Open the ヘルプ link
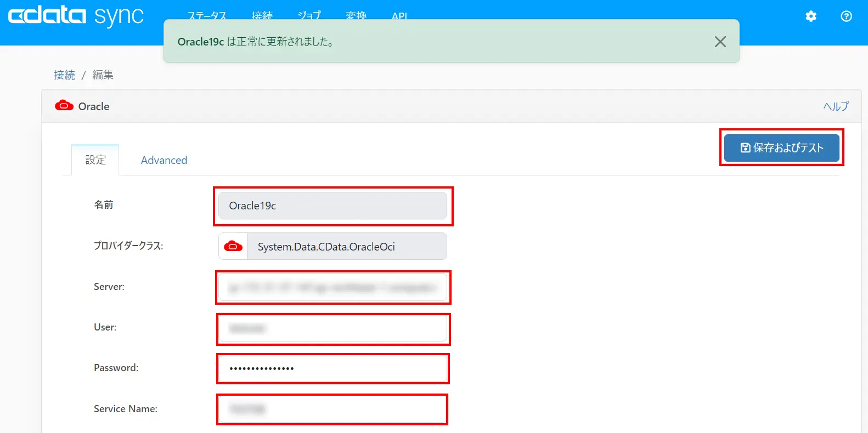Image resolution: width=868 pixels, height=433 pixels. tap(836, 106)
